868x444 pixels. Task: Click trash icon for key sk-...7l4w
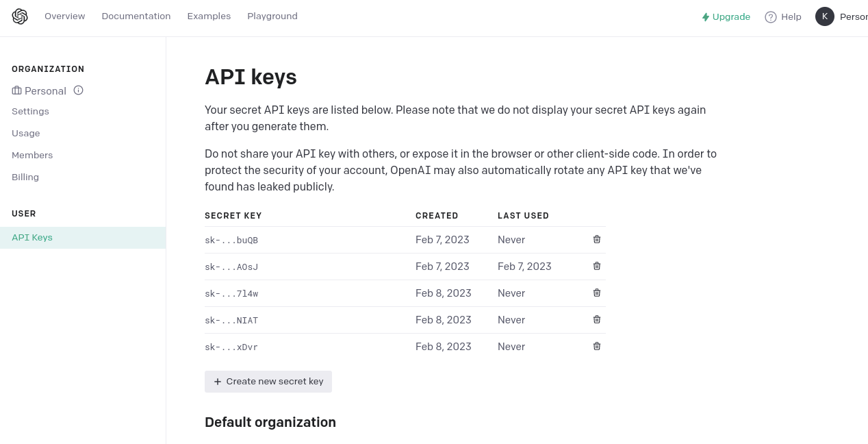click(597, 293)
